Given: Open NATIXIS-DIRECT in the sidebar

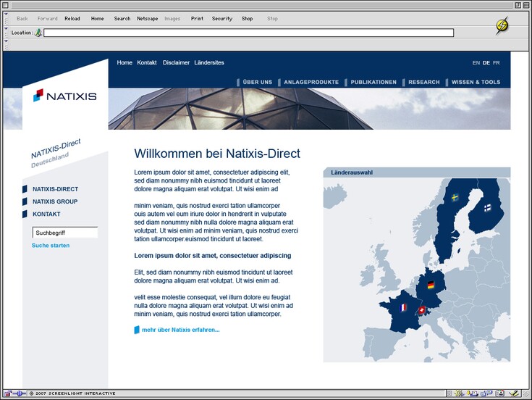Looking at the screenshot, I should (55, 189).
